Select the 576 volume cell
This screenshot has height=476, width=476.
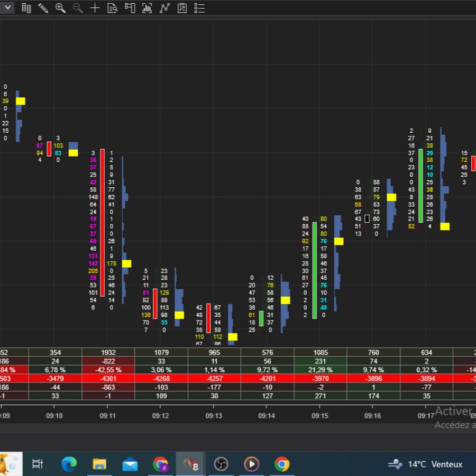[267, 352]
